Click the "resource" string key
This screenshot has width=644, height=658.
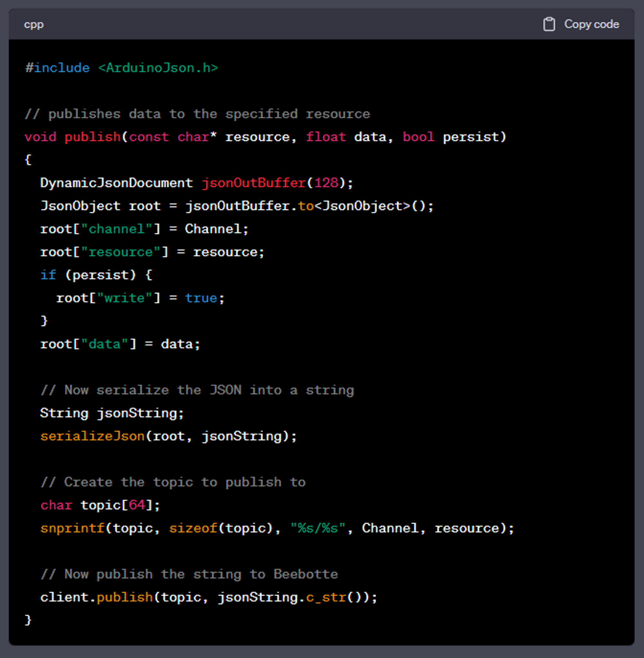click(120, 252)
